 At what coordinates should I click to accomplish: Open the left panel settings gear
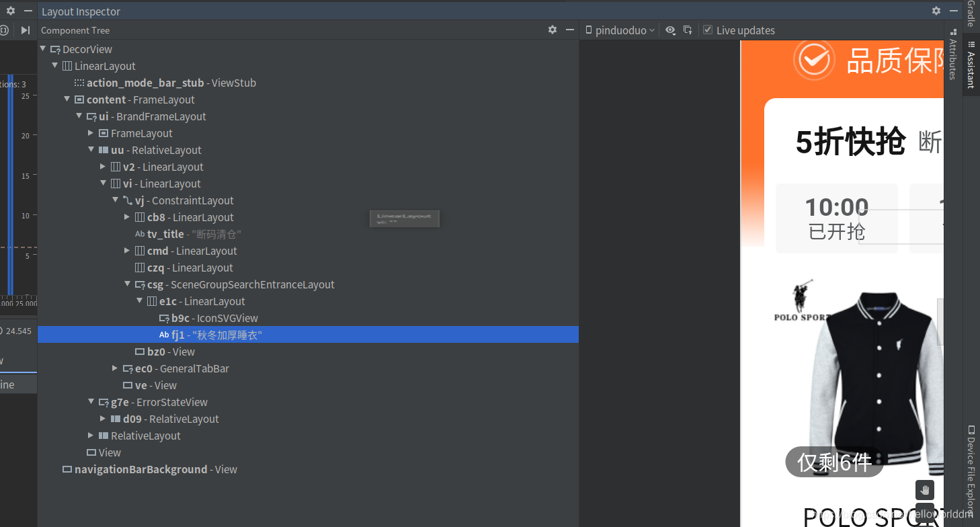coord(11,11)
